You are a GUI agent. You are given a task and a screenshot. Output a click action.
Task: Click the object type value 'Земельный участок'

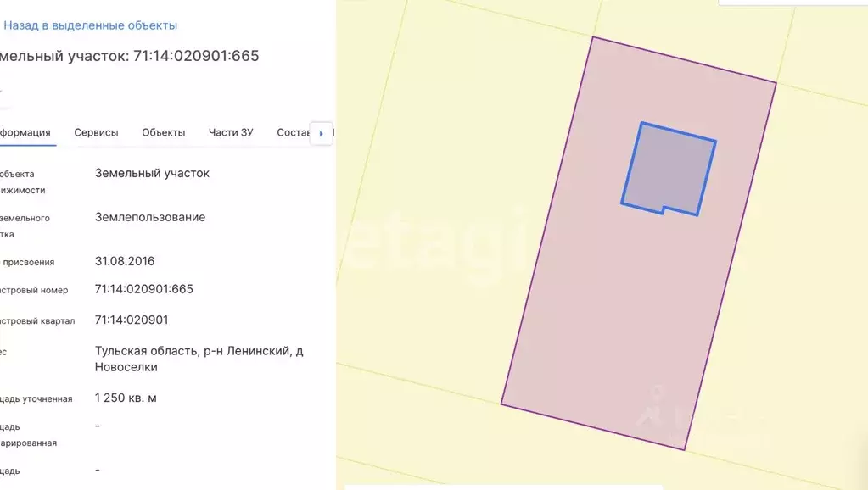[152, 173]
